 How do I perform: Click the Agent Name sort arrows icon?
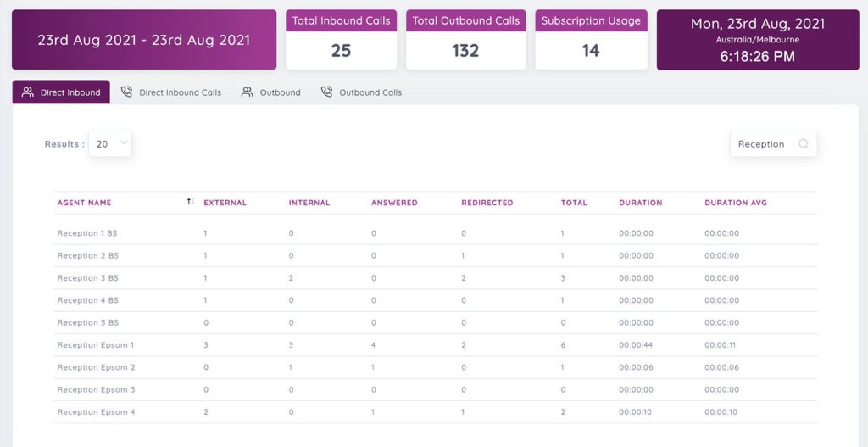point(191,203)
